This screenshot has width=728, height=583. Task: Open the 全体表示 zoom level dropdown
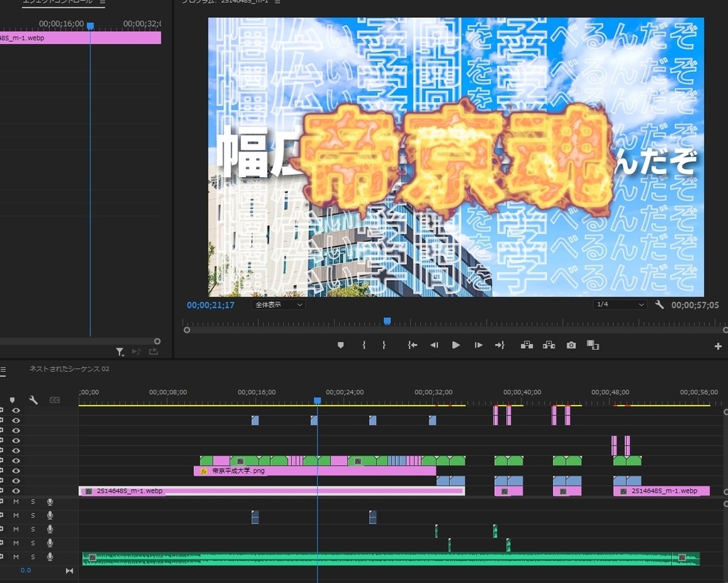click(278, 304)
